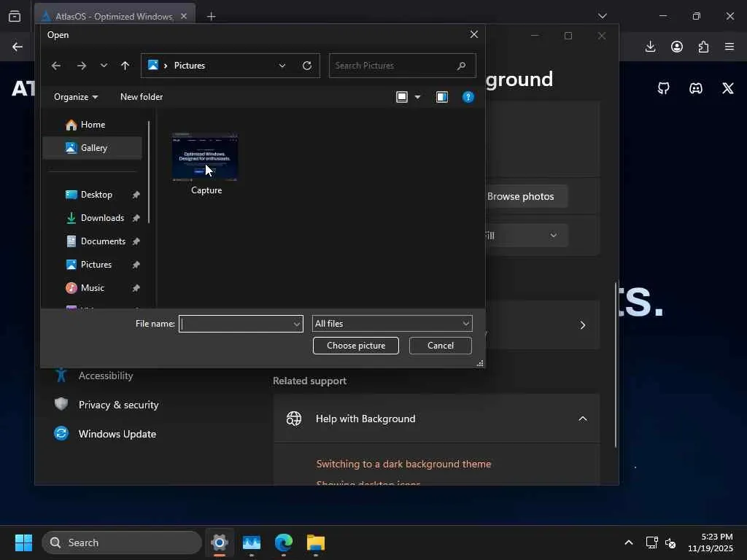The width and height of the screenshot is (747, 560).
Task: Select Home in navigation pane
Action: pos(93,125)
